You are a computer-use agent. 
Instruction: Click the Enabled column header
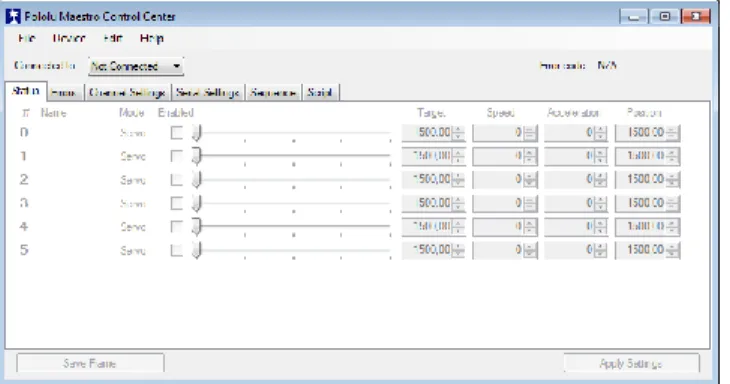tap(176, 113)
